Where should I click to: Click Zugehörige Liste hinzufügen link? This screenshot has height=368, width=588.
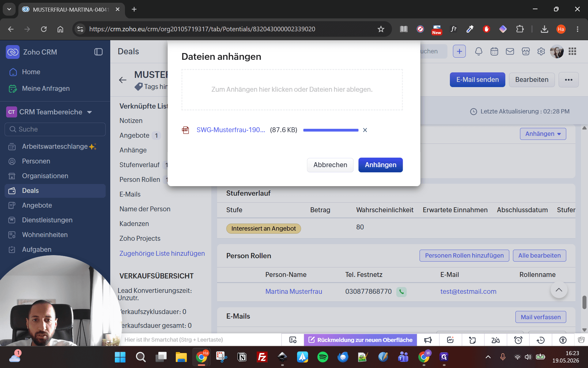pos(162,254)
